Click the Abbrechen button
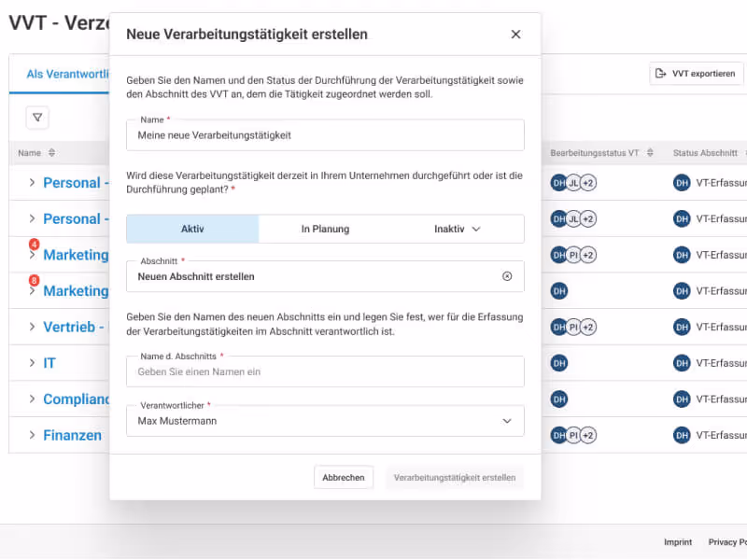This screenshot has width=747, height=560. (344, 477)
